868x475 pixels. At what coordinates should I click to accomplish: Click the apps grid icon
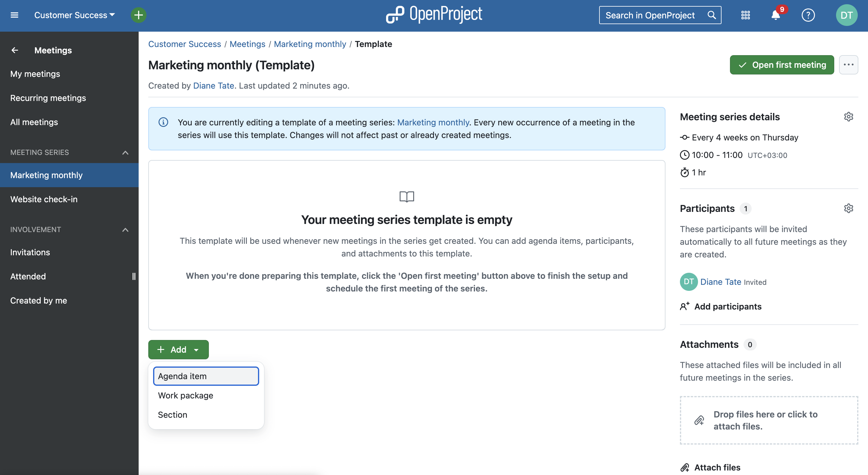coord(746,15)
